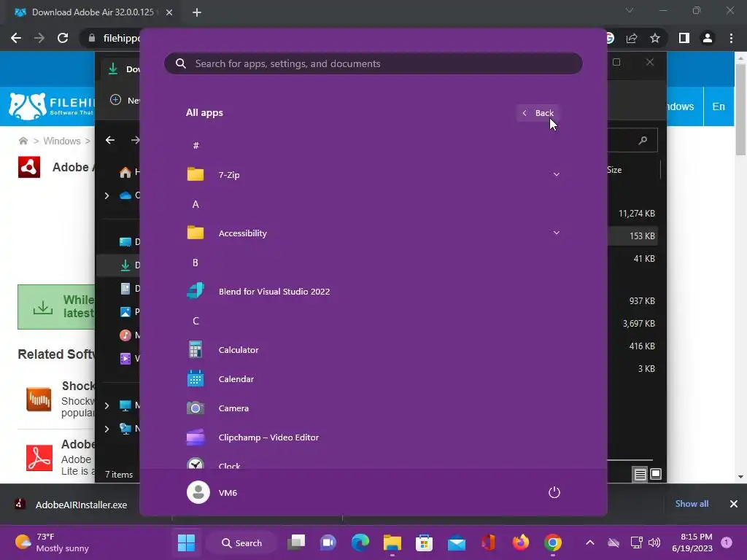Open the notification bell badge
747x560 pixels.
click(x=727, y=542)
